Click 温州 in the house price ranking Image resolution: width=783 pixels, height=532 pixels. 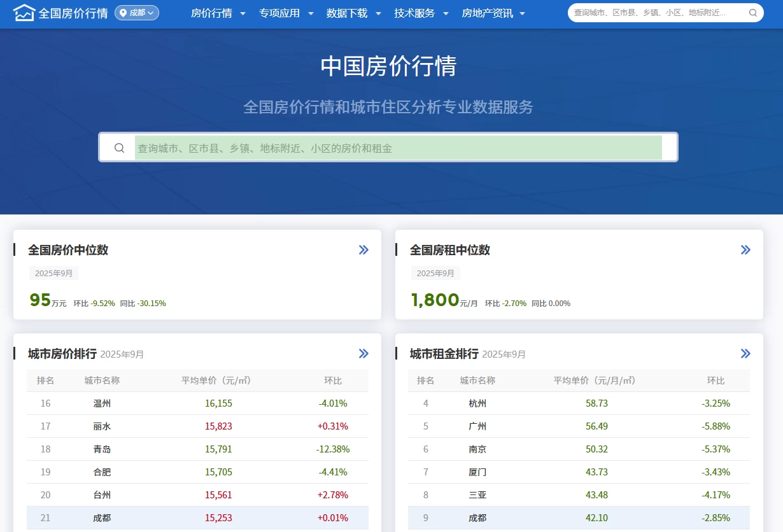point(102,403)
